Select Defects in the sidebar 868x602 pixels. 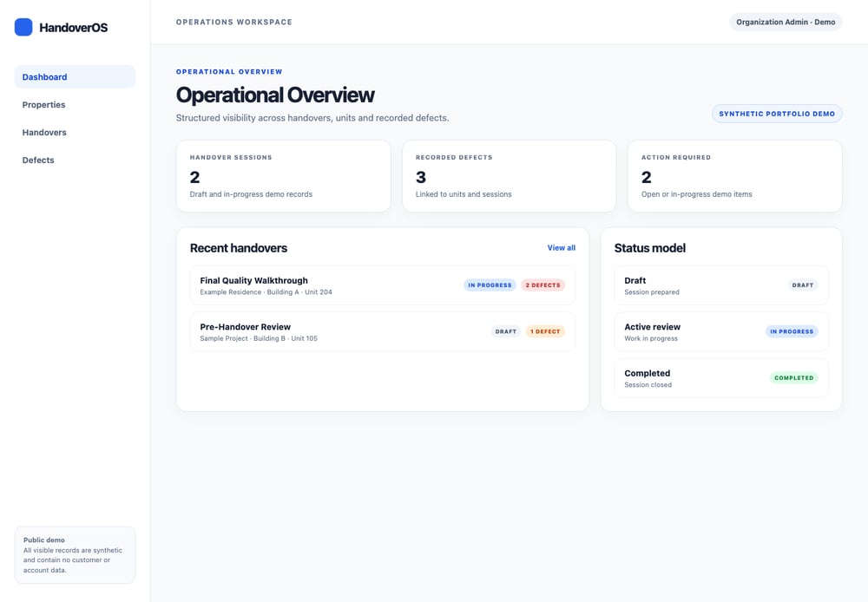[75, 160]
